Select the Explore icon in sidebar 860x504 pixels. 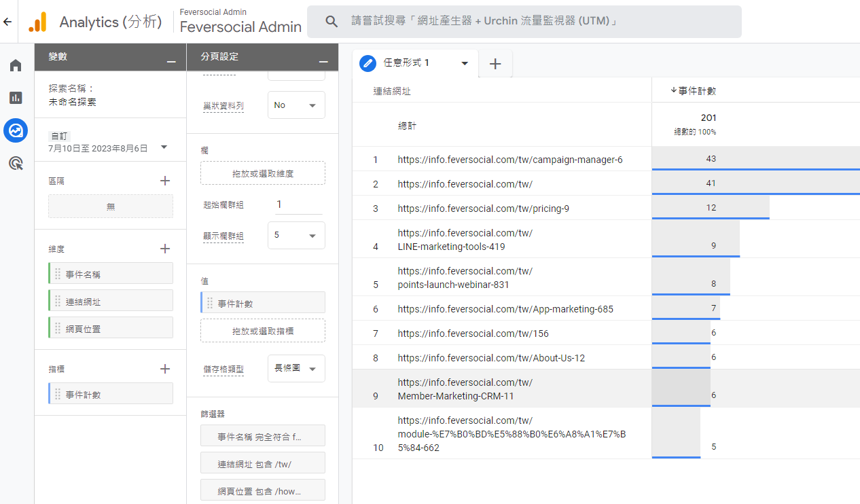click(x=16, y=130)
